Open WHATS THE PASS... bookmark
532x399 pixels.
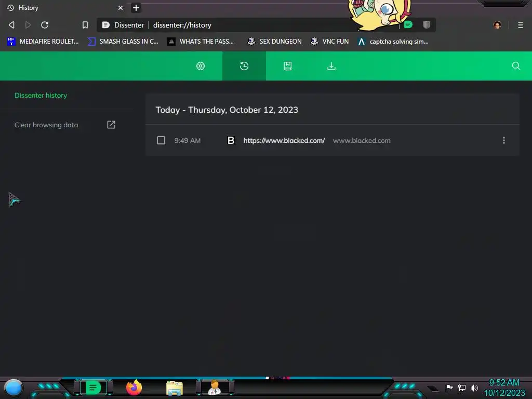pyautogui.click(x=201, y=42)
